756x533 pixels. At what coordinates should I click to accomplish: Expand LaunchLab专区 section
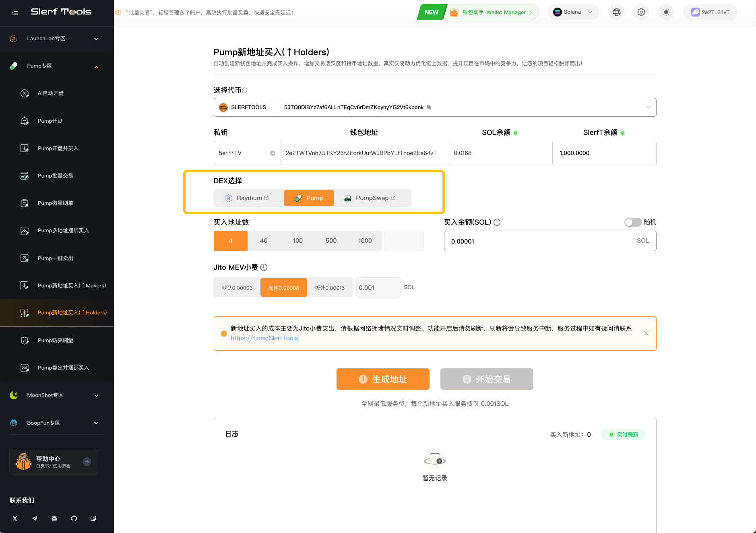pyautogui.click(x=57, y=39)
